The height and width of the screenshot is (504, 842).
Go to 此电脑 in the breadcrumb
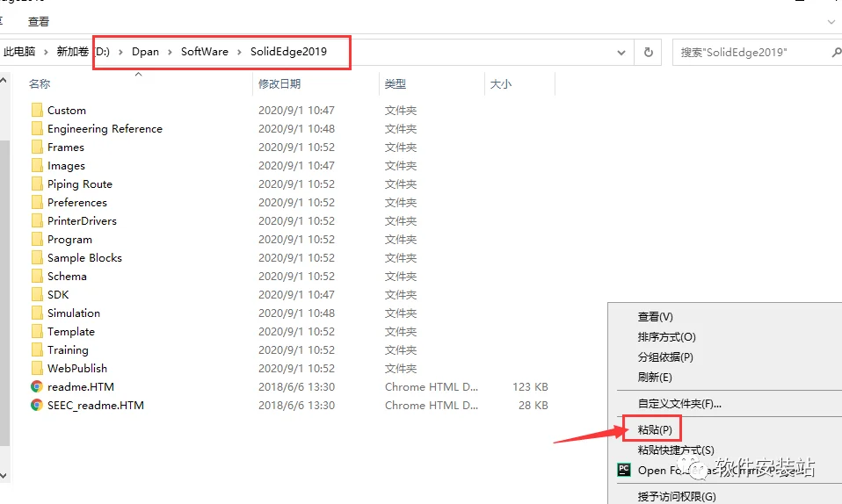pyautogui.click(x=19, y=52)
